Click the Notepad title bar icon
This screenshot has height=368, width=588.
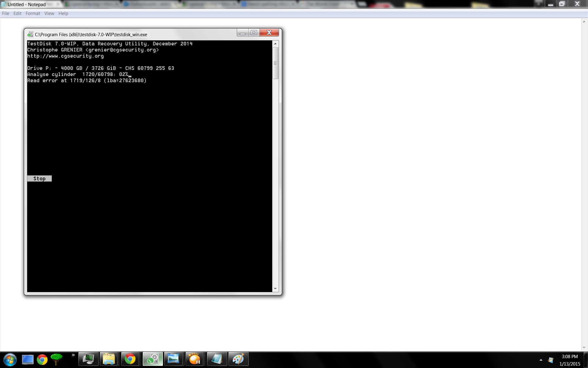click(3, 4)
